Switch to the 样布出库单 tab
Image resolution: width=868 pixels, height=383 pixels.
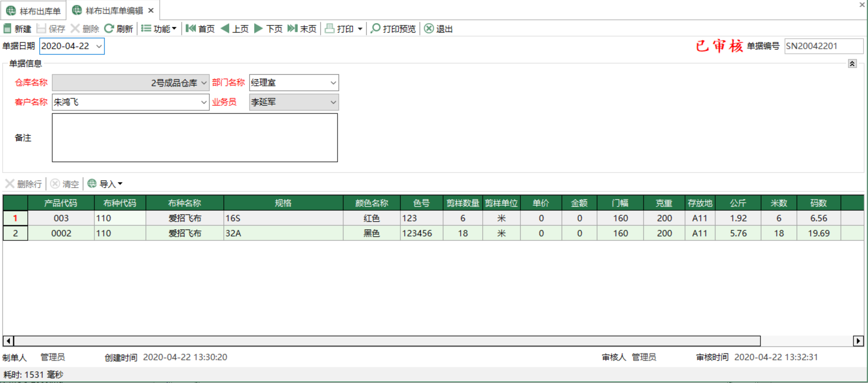[x=34, y=10]
